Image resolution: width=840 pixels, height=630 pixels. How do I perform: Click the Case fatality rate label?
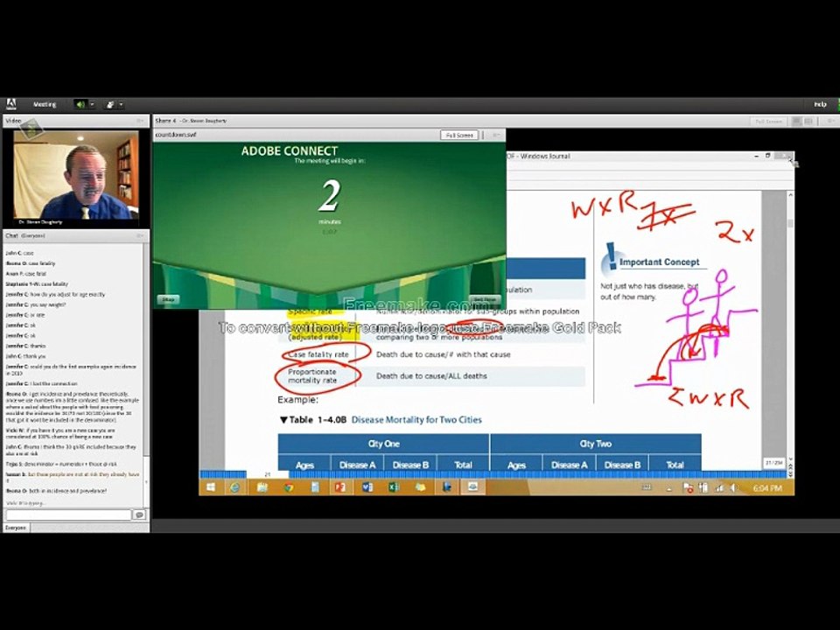318,354
